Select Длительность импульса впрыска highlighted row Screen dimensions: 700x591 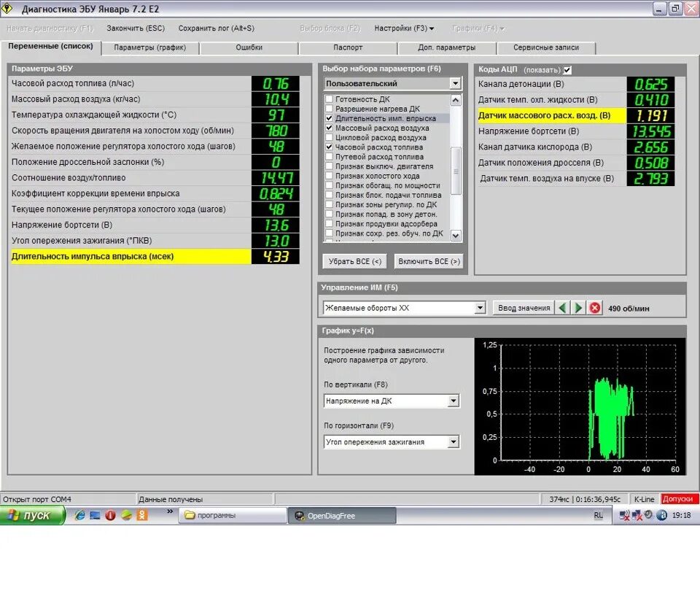tap(155, 256)
